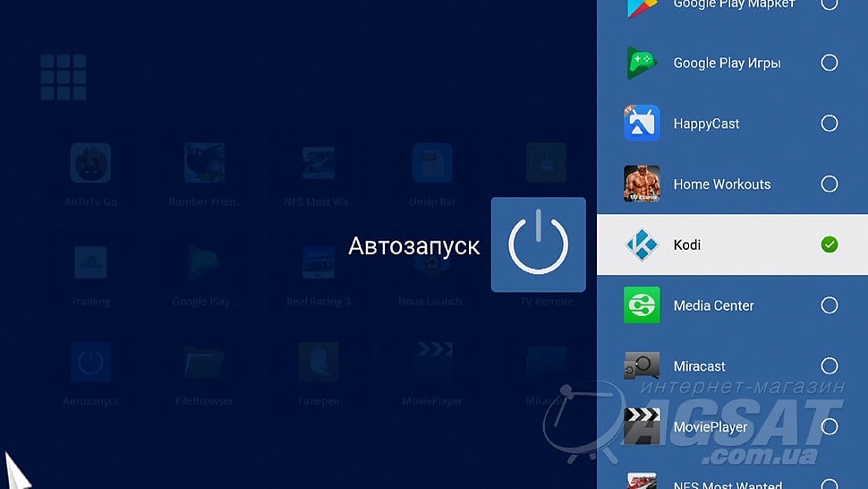The height and width of the screenshot is (489, 868).
Task: Open Bomber Friends app icon
Action: (204, 163)
